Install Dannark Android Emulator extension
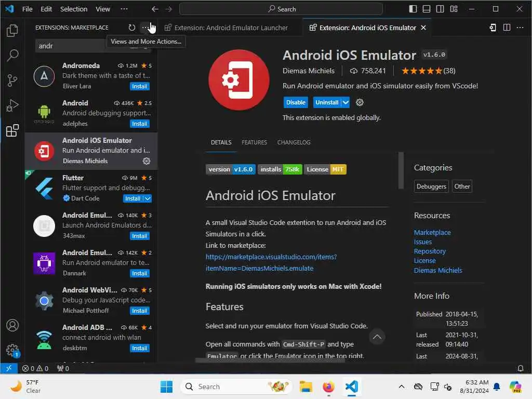This screenshot has height=399, width=532. 139,273
